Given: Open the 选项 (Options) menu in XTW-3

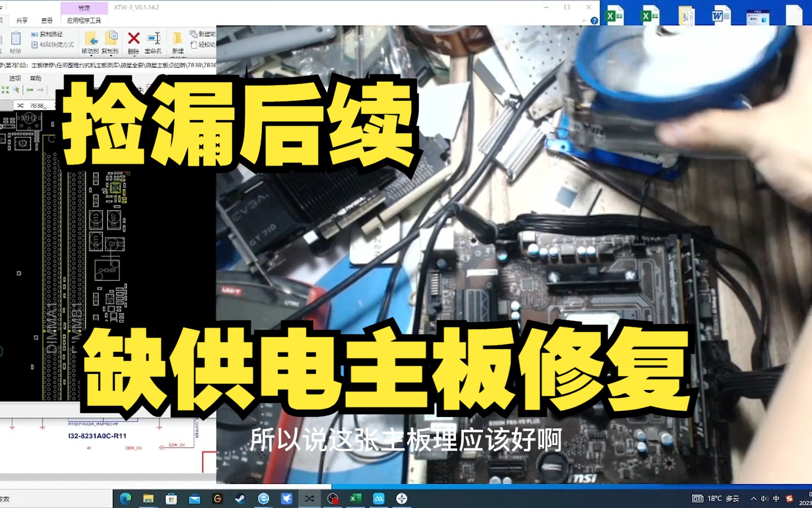Looking at the screenshot, I should (x=15, y=78).
